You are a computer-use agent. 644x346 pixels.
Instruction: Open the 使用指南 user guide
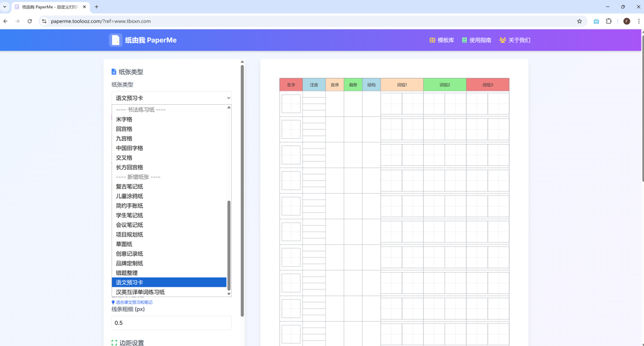(x=476, y=40)
